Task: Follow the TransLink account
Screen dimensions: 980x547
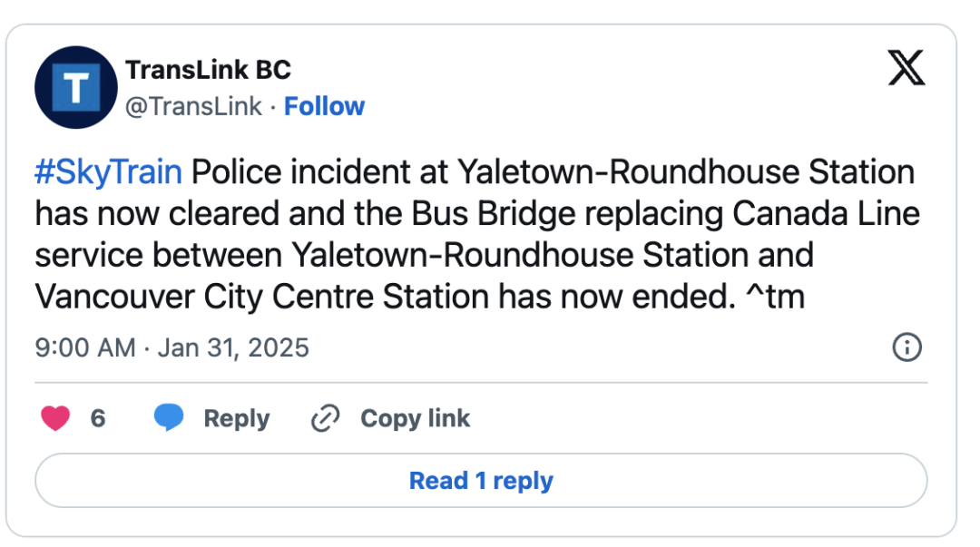Action: 324,106
